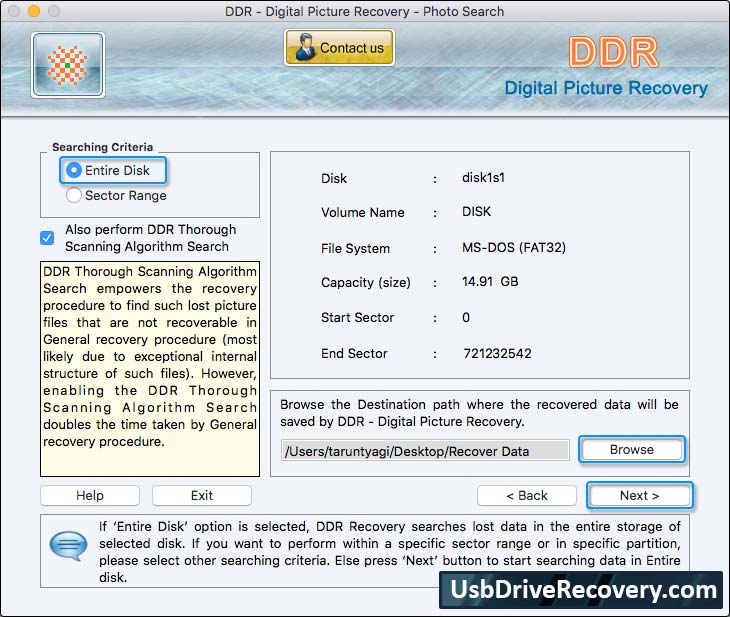Click the large orange DDR logo text
Screen dimensions: 730x617
[614, 52]
